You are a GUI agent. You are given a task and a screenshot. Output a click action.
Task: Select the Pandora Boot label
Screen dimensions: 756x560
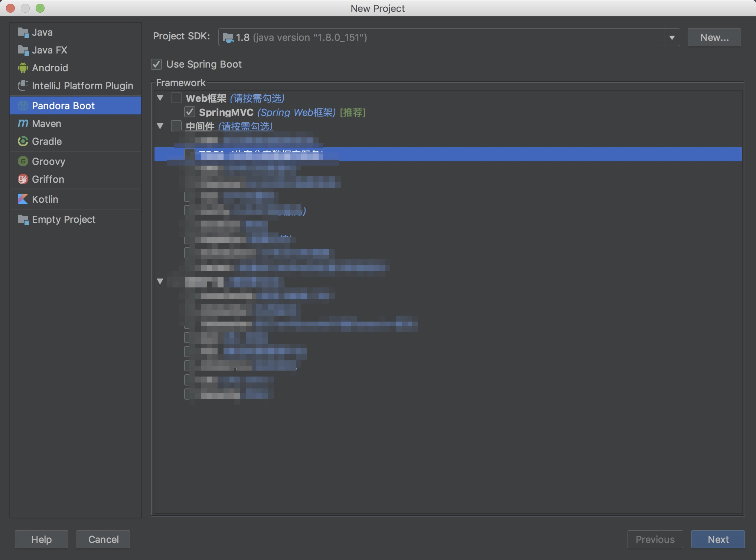click(63, 106)
